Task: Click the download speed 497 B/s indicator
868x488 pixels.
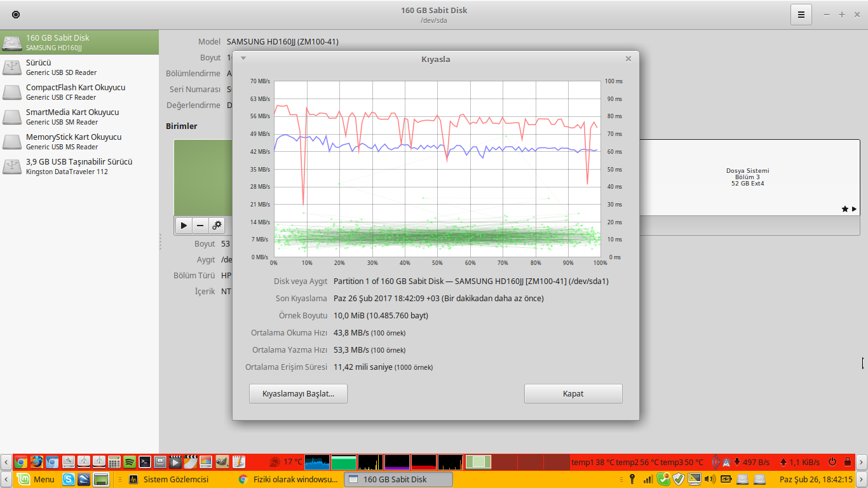Action: click(752, 462)
